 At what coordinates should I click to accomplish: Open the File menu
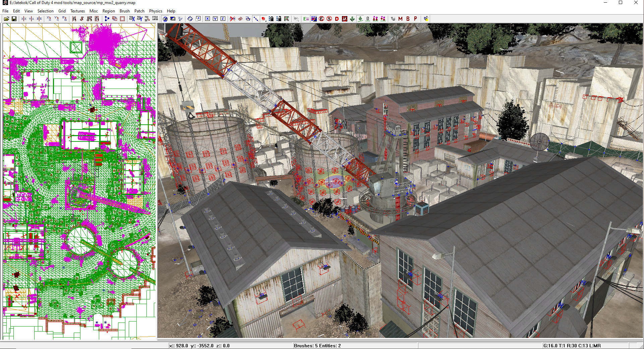(x=5, y=11)
